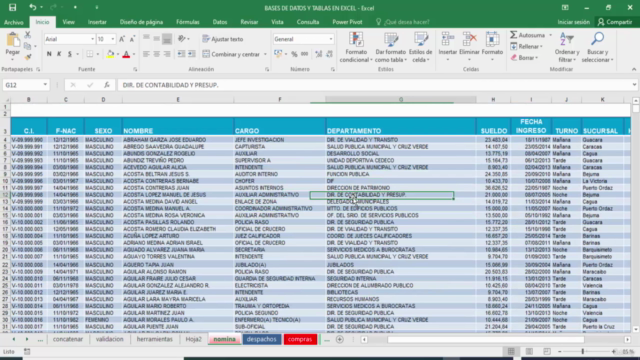Click Estilos de celda icon
This screenshot has width=640, height=360.
click(x=420, y=40)
